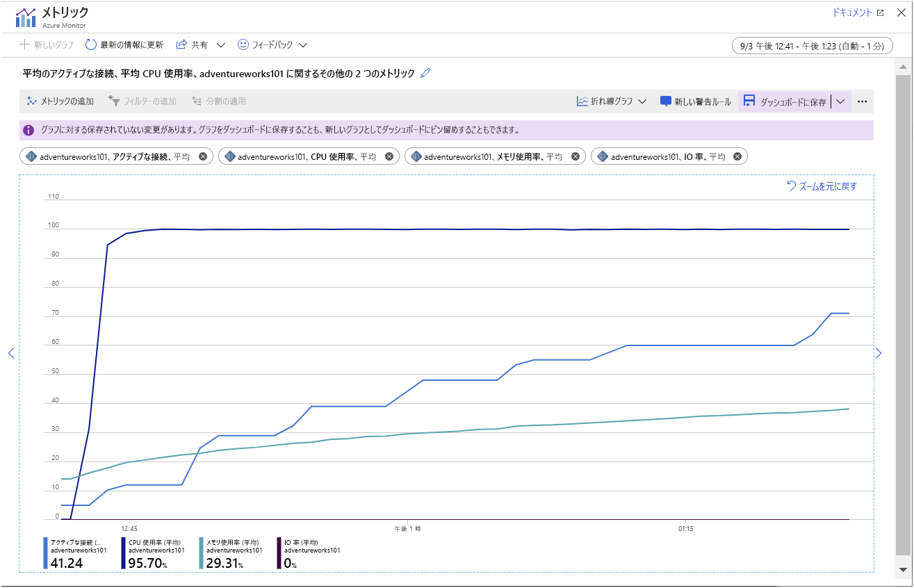914x588 pixels.
Task: Click フィルターの追加
Action: 142,101
